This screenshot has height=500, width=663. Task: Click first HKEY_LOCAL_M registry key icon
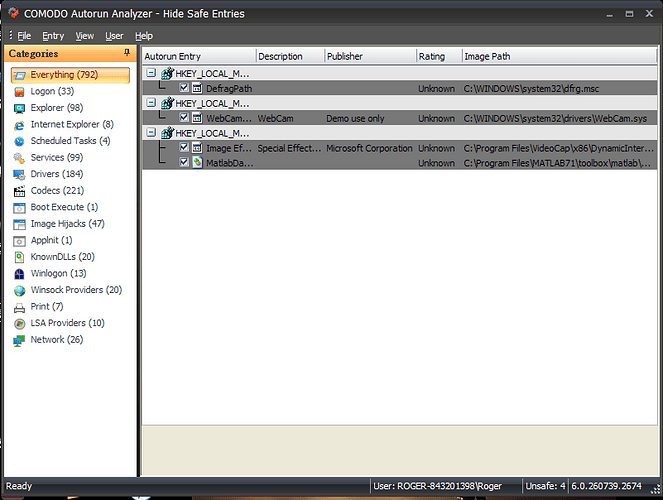168,73
